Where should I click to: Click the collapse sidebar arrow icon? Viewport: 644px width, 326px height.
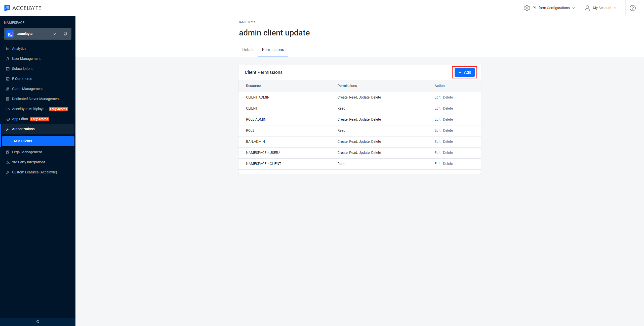tap(37, 321)
